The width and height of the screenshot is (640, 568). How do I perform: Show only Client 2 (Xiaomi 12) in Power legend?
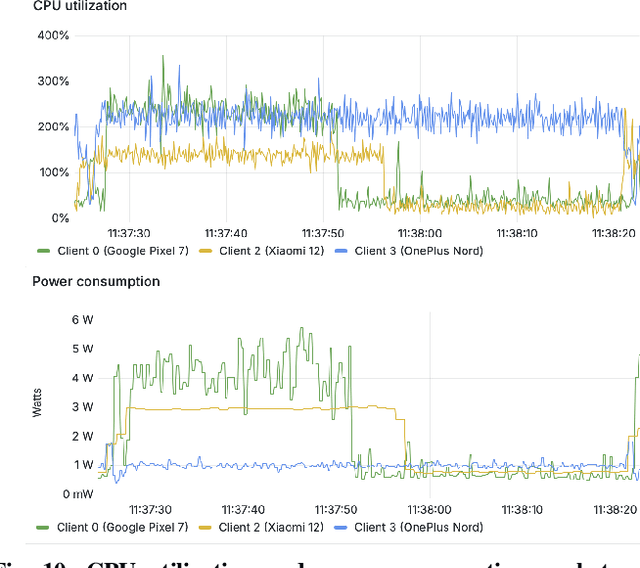[271, 527]
